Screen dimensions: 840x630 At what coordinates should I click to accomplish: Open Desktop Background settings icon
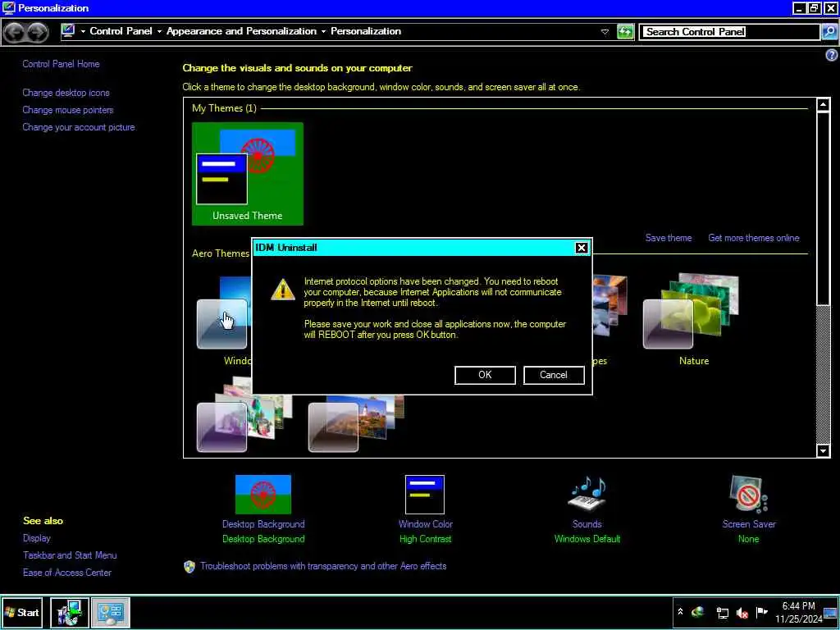263,494
